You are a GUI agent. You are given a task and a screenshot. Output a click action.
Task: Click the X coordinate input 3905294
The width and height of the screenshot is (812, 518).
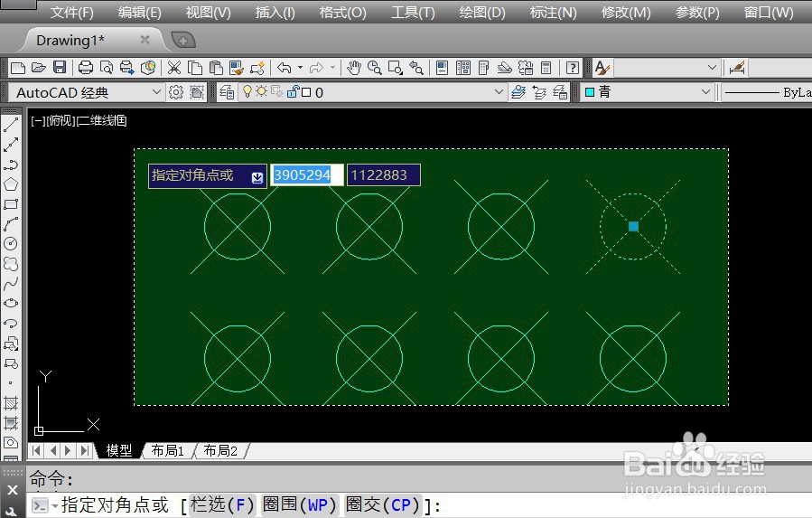click(x=306, y=174)
